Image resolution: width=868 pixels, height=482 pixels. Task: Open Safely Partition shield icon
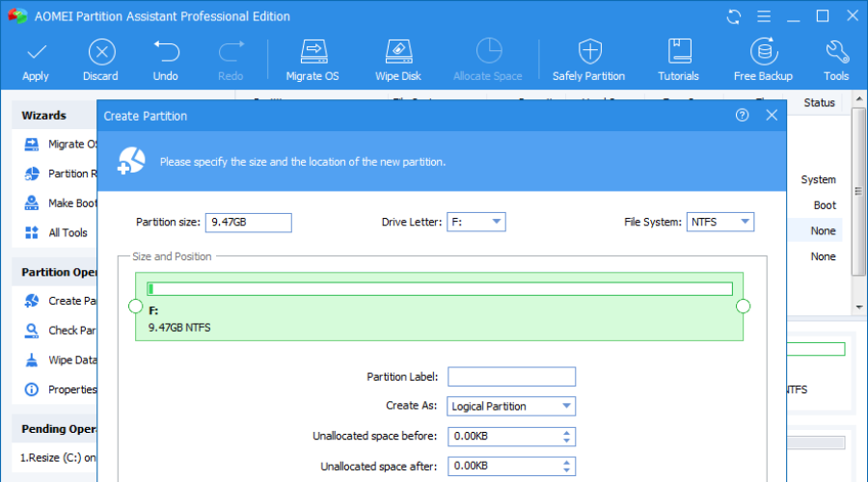click(589, 51)
